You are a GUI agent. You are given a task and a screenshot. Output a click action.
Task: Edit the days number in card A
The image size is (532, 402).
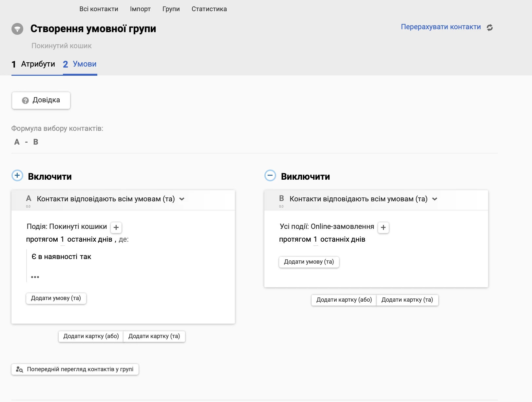[x=62, y=240]
